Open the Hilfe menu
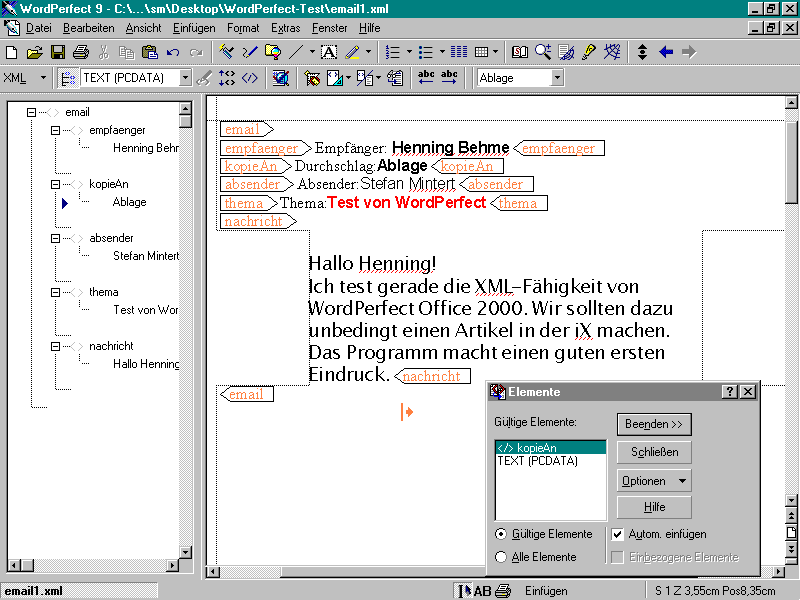Image resolution: width=800 pixels, height=600 pixels. pos(369,29)
